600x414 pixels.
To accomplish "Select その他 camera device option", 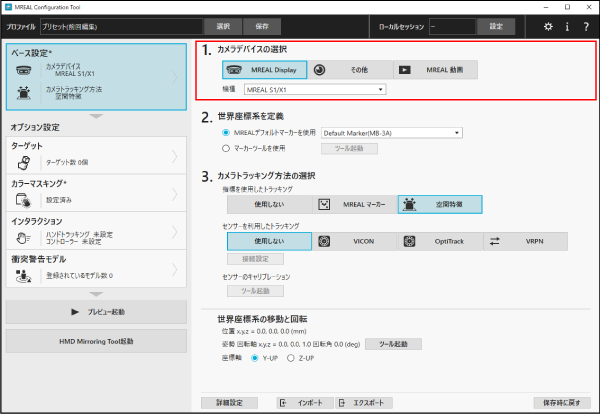I will click(350, 70).
